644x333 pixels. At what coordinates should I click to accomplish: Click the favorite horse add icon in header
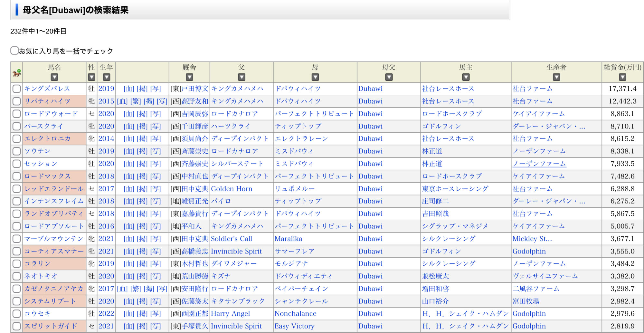16,73
